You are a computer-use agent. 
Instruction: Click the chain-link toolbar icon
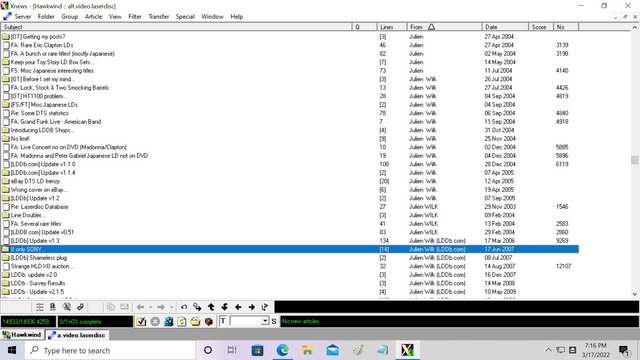(x=80, y=307)
